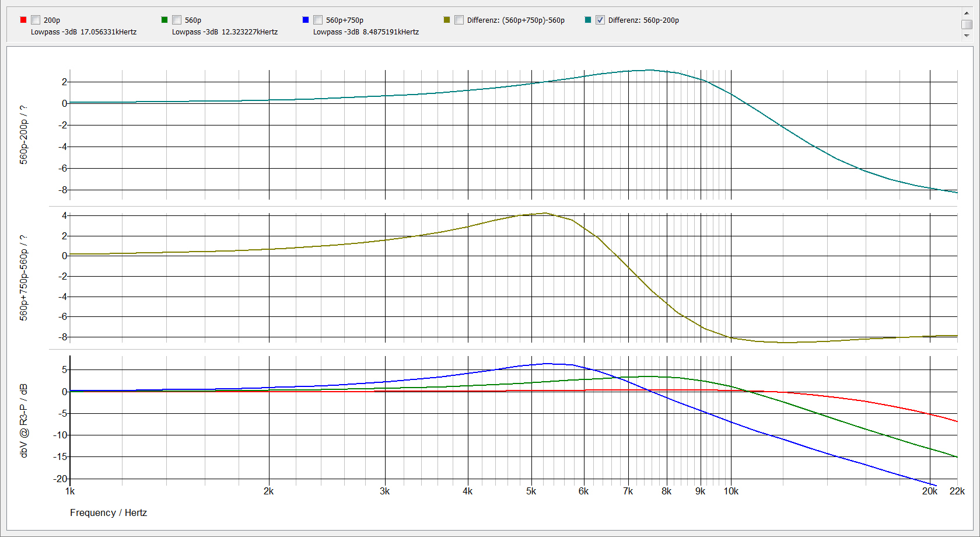Click the olive Differenz (560p+750p)-560p swatch
980x537 pixels.
pos(447,20)
